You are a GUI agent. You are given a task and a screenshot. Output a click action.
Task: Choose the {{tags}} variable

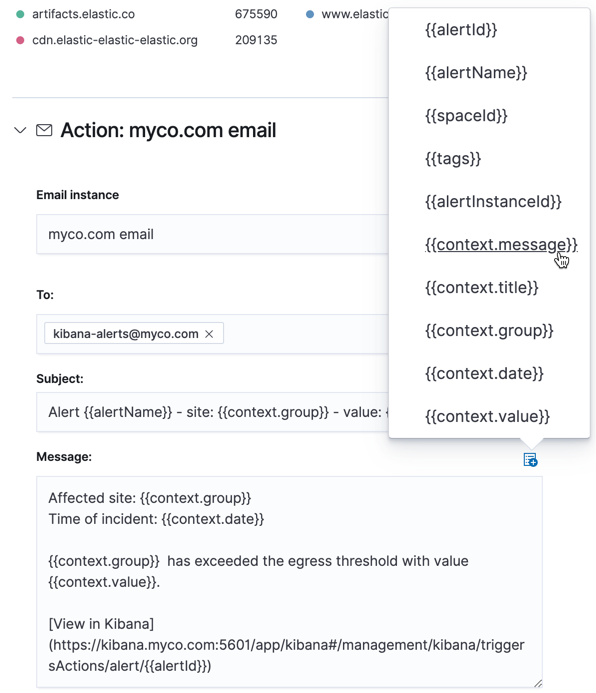(453, 158)
